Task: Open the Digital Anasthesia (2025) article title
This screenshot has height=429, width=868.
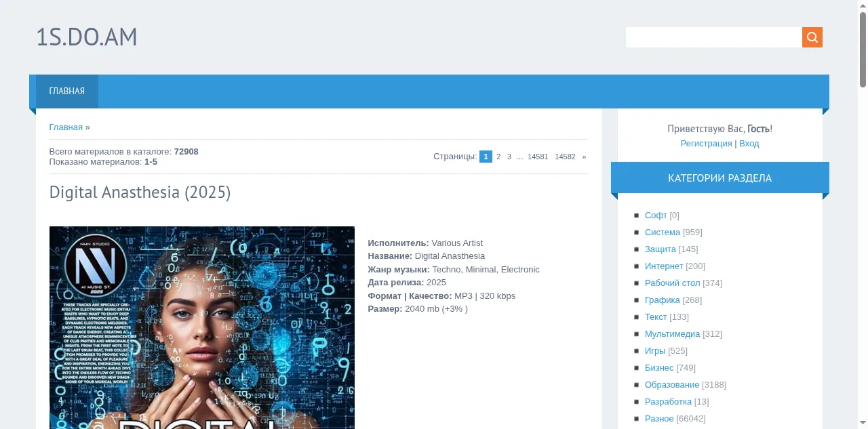Action: (x=140, y=192)
